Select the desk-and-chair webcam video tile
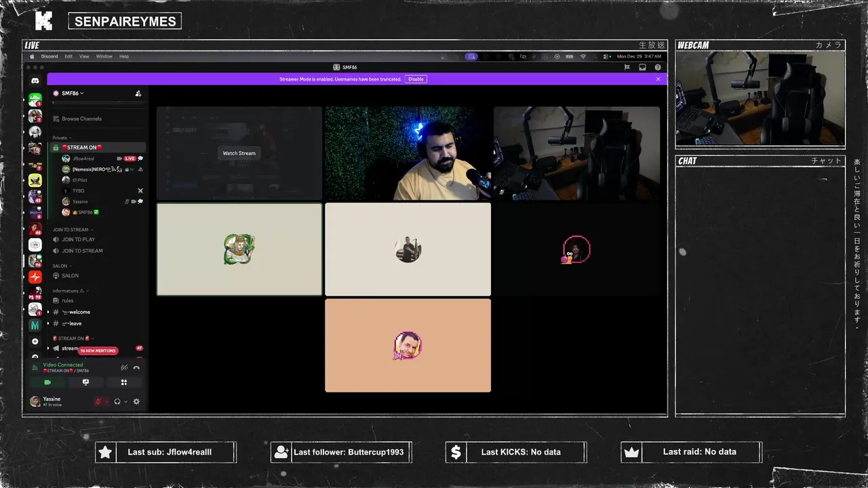Image resolution: width=868 pixels, height=488 pixels. [576, 153]
